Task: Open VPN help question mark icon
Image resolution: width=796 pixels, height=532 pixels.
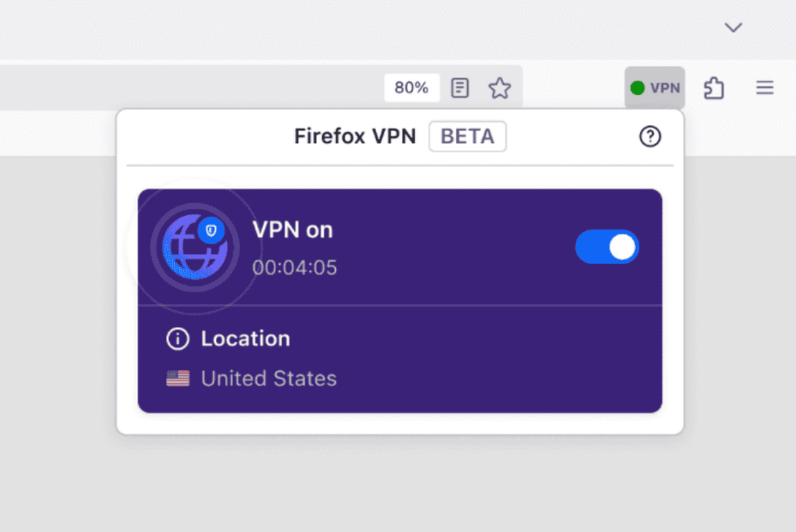Action: [x=650, y=137]
